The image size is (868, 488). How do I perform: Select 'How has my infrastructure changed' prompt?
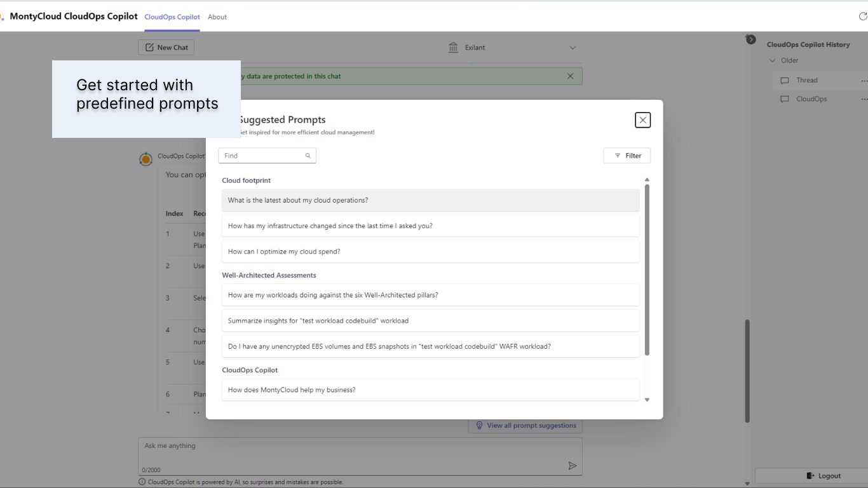click(x=430, y=226)
